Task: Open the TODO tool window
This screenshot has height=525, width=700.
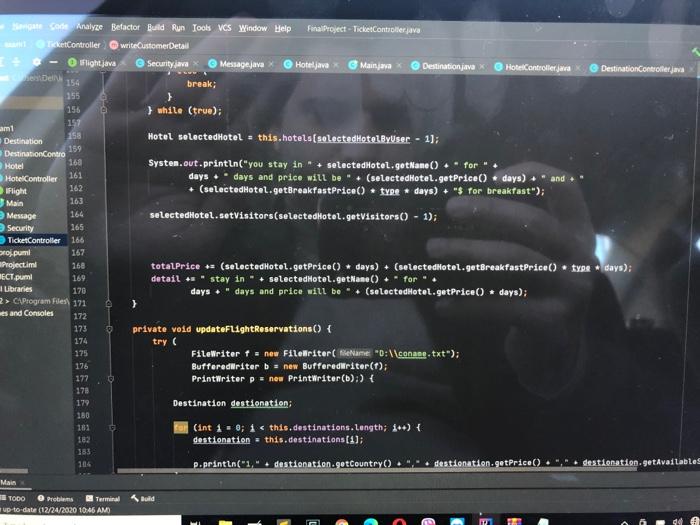Action: pyautogui.click(x=12, y=498)
